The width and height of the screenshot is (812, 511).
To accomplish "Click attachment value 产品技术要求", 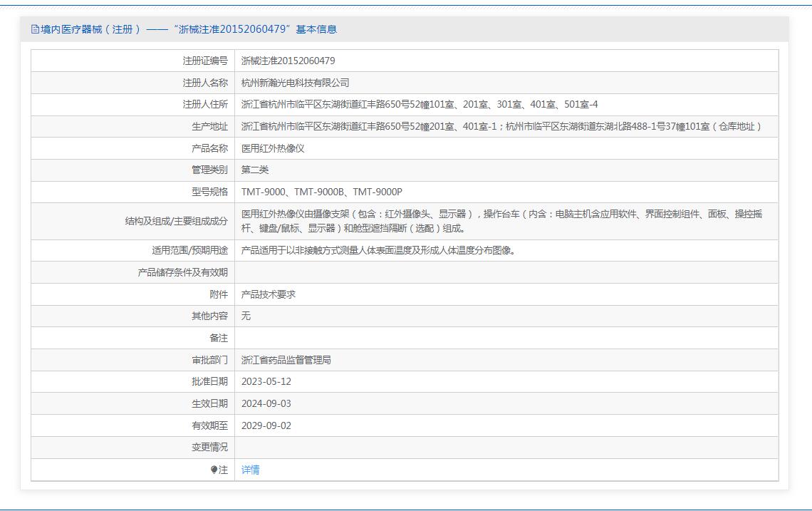I will point(268,294).
